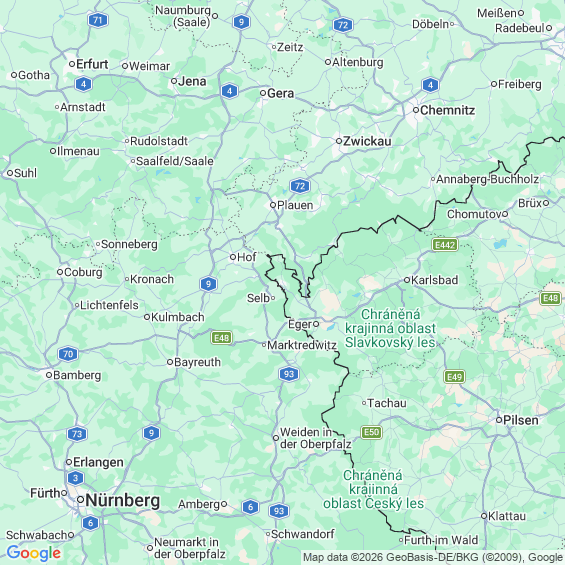Select the Erfurt city label
This screenshot has width=565, height=565.
click(92, 64)
